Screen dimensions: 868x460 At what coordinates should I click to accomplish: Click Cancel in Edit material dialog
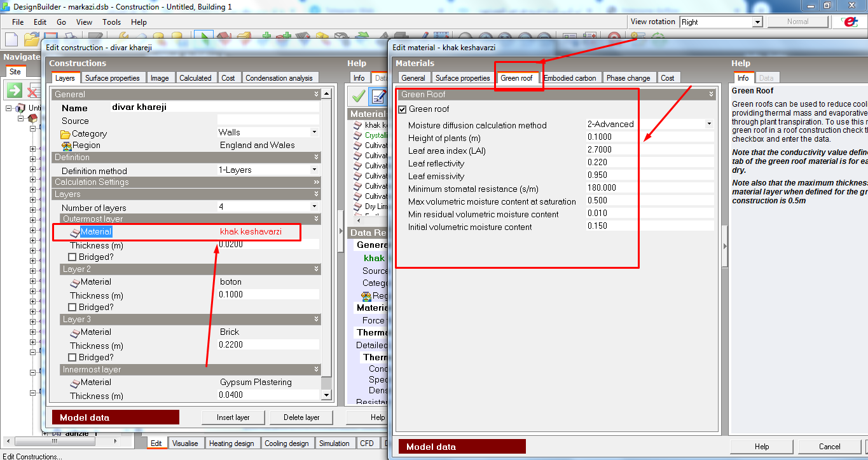[830, 447]
